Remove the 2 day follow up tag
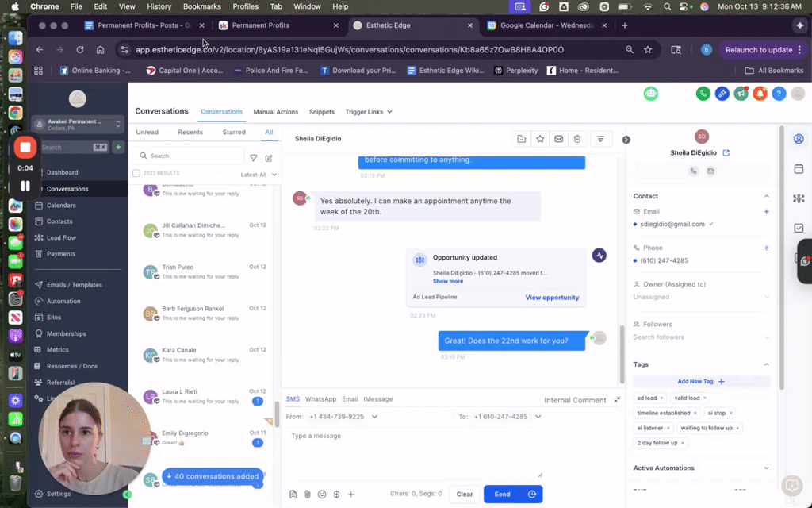This screenshot has height=508, width=812. tap(683, 443)
